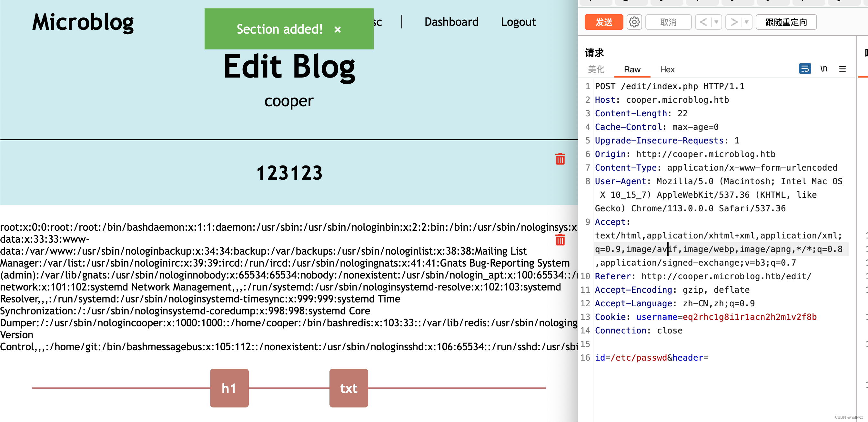This screenshot has height=422, width=868.
Task: Expand the forward history dropdown arrow
Action: click(x=746, y=22)
